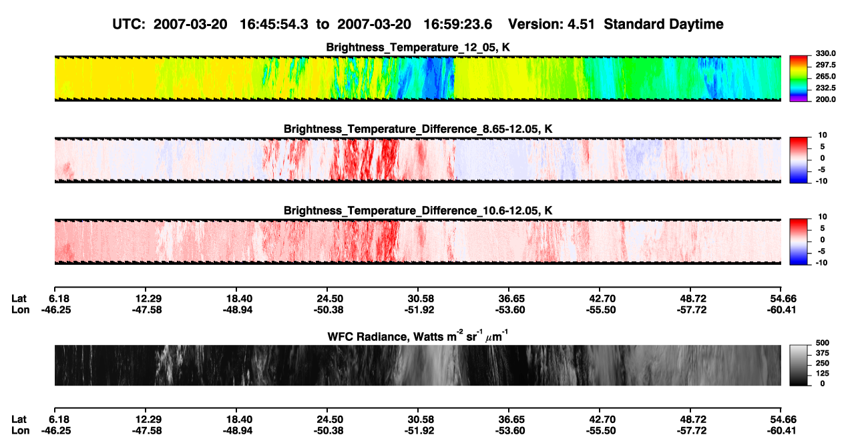The width and height of the screenshot is (868, 445).
Task: Click the 10.6-12.05 brightness difference strip
Action: 417,242
